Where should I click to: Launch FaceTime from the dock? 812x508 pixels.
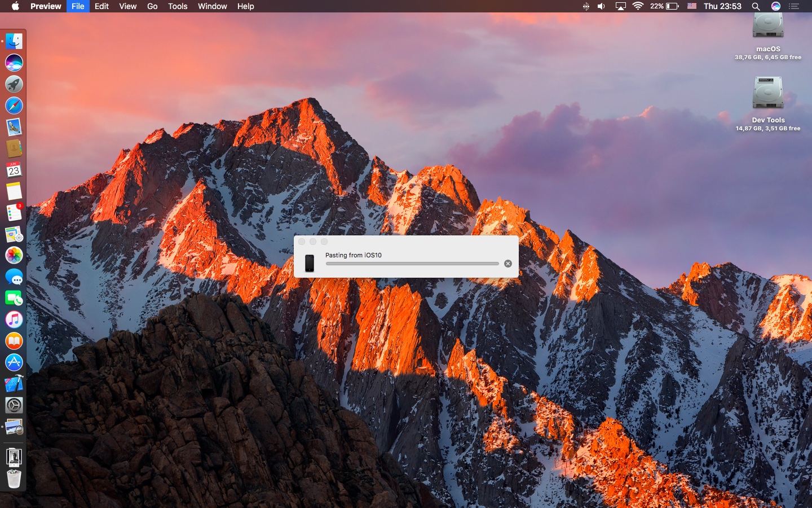tap(14, 298)
